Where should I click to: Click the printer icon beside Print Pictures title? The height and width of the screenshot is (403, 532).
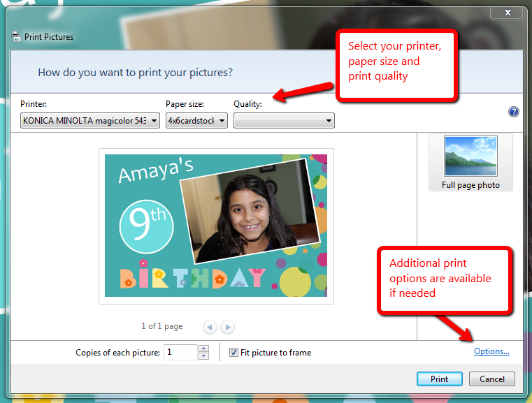pos(15,36)
